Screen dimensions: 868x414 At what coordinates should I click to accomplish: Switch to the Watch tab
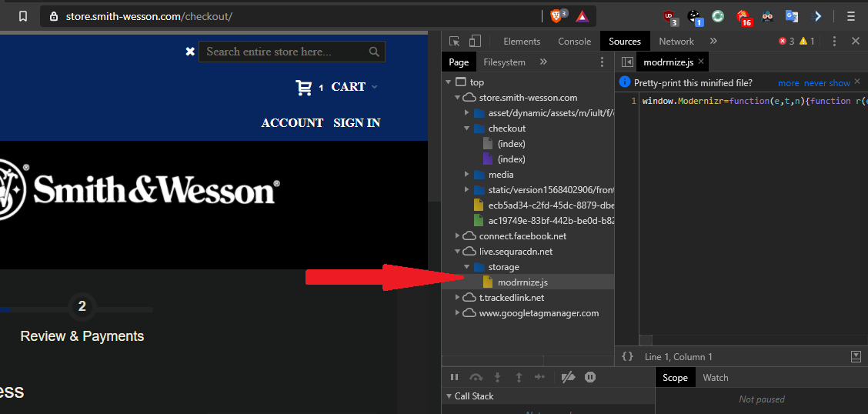point(715,378)
